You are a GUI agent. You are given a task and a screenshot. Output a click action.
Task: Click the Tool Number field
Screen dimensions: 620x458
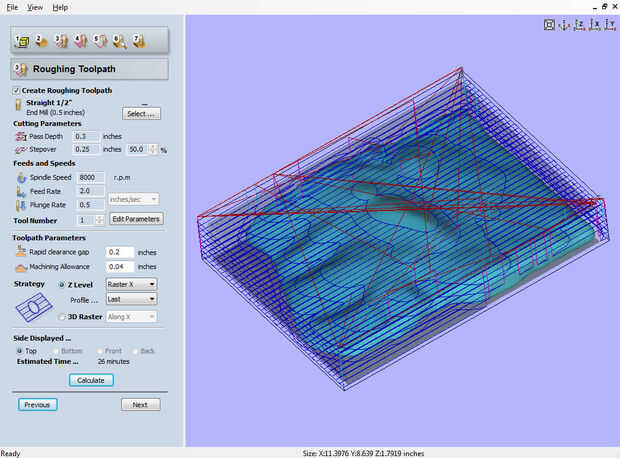coord(85,220)
